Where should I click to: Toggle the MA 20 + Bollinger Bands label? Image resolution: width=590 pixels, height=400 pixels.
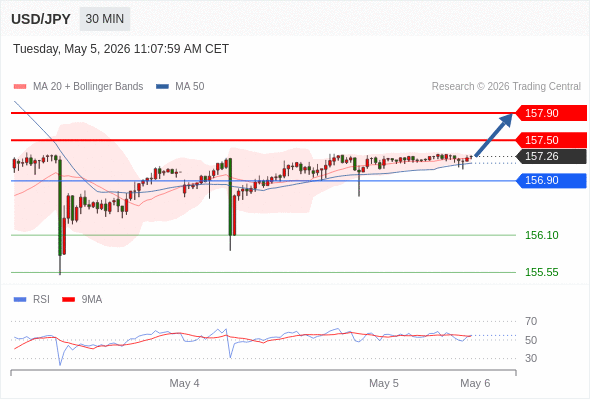point(88,87)
